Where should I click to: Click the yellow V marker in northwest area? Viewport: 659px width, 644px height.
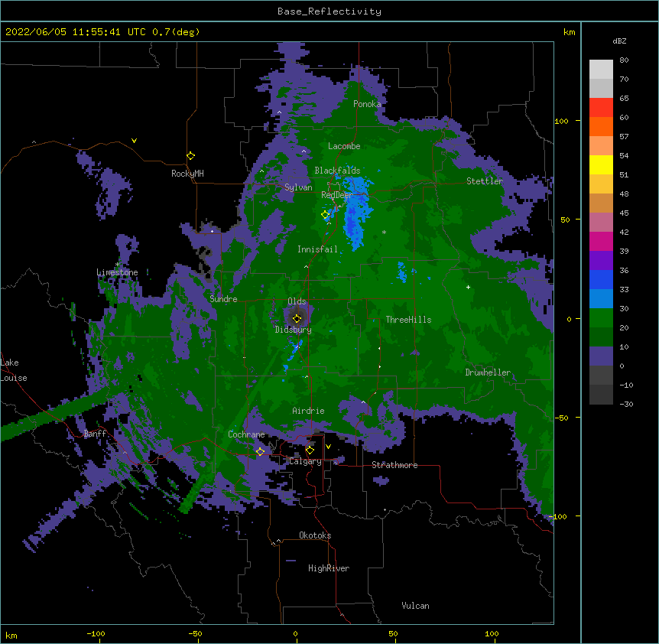pos(134,141)
